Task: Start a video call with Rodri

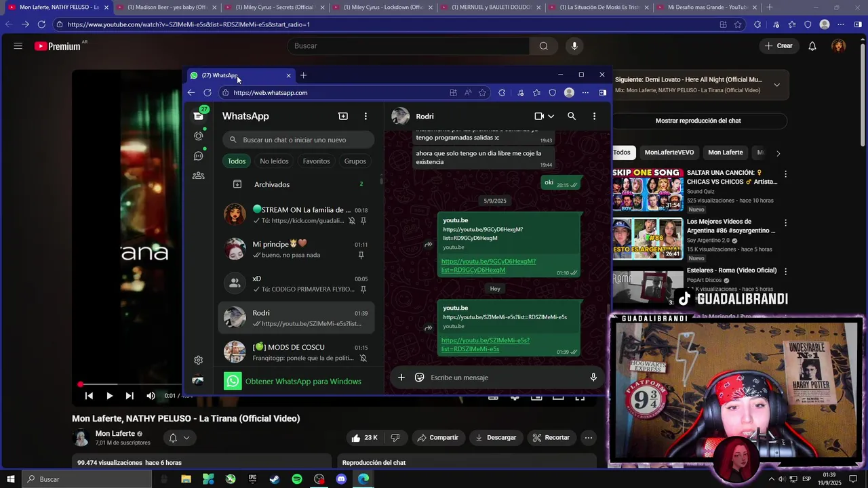Action: point(538,116)
